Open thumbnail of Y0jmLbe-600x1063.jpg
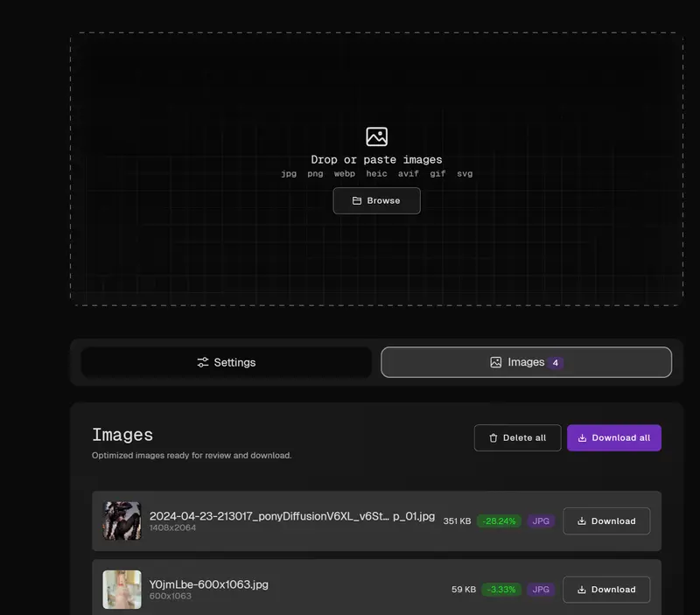 coord(122,590)
